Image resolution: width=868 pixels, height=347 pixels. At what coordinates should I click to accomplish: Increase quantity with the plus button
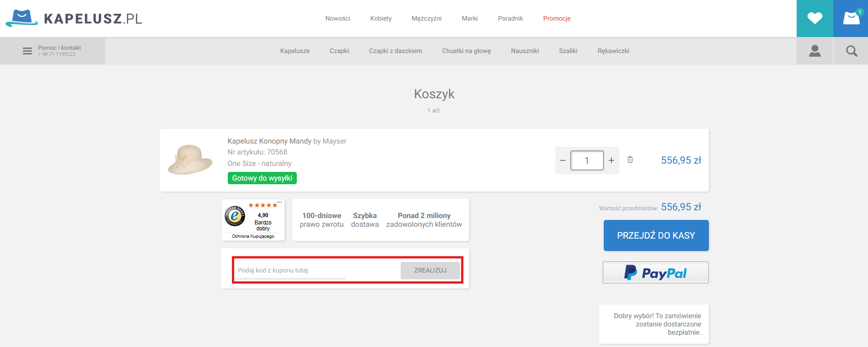[611, 160]
